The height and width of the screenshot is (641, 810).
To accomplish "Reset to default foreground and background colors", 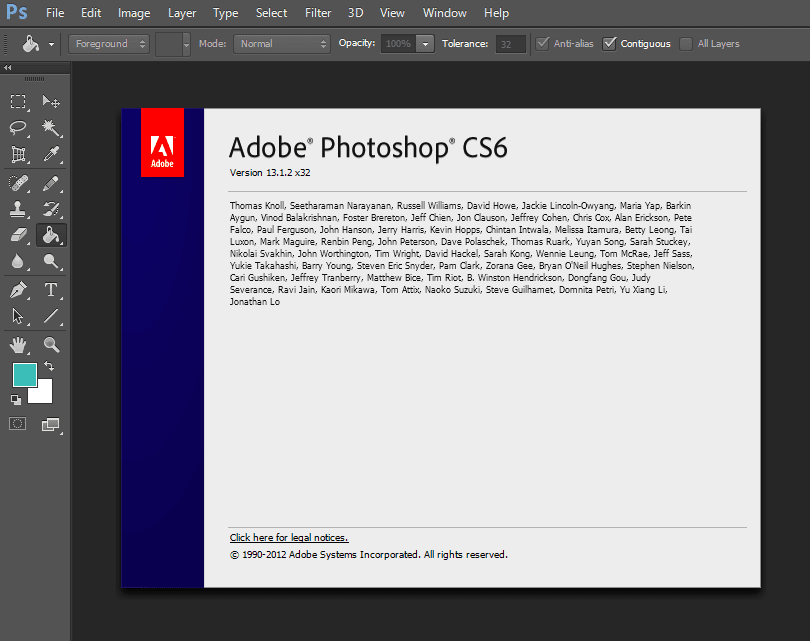I will pos(16,399).
